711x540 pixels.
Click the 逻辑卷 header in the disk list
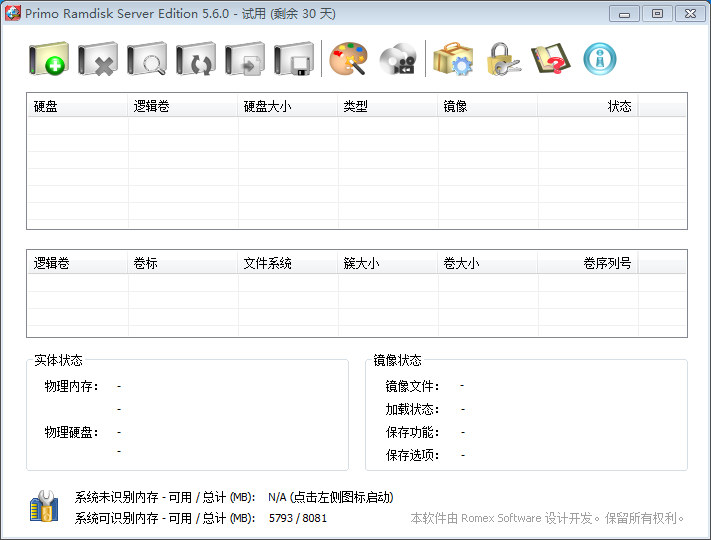coord(183,106)
